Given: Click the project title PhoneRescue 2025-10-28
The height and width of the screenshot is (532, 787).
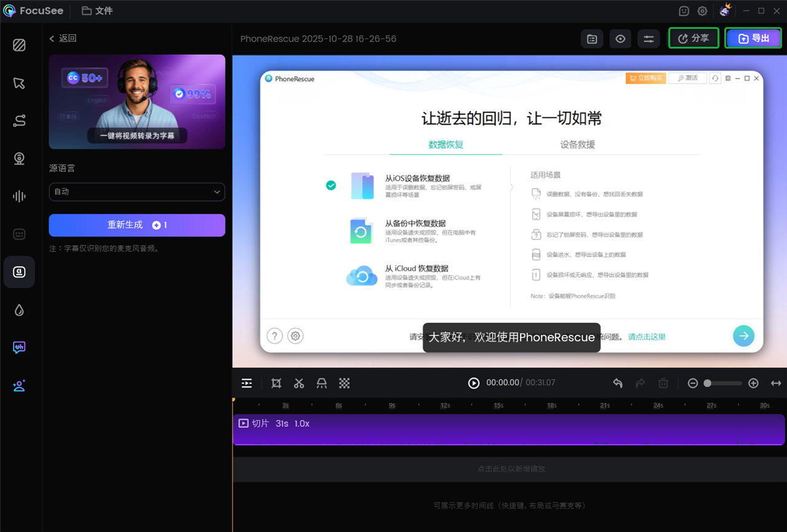Looking at the screenshot, I should (x=318, y=39).
